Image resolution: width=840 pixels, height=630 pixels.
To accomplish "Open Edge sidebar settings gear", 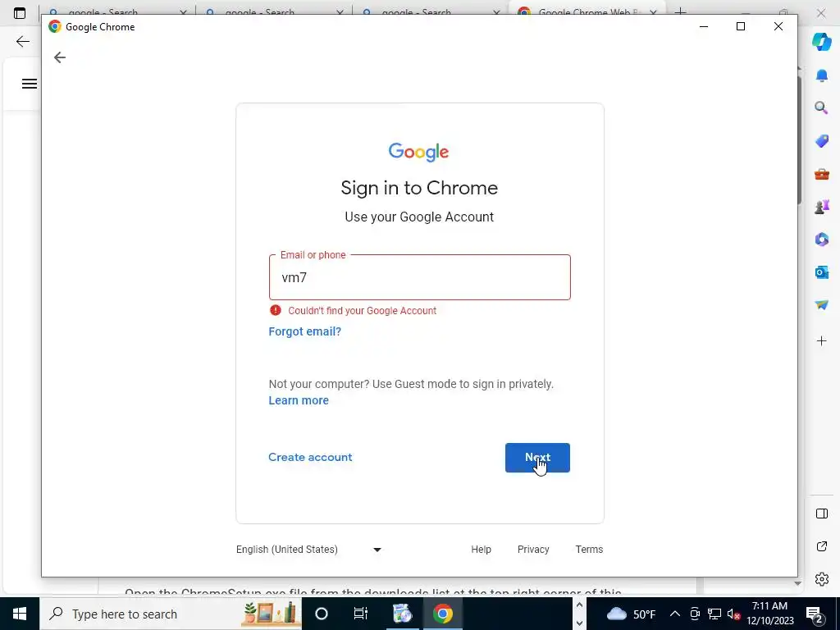I will click(822, 579).
